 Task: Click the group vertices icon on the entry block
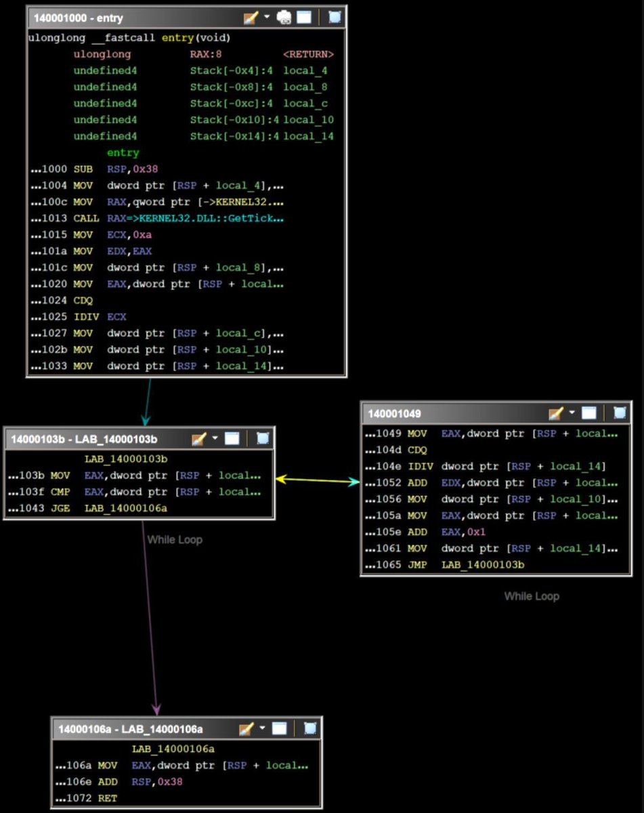334,17
